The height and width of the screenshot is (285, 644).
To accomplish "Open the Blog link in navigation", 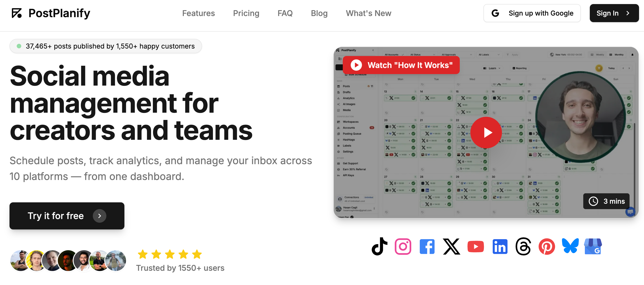I will (319, 13).
